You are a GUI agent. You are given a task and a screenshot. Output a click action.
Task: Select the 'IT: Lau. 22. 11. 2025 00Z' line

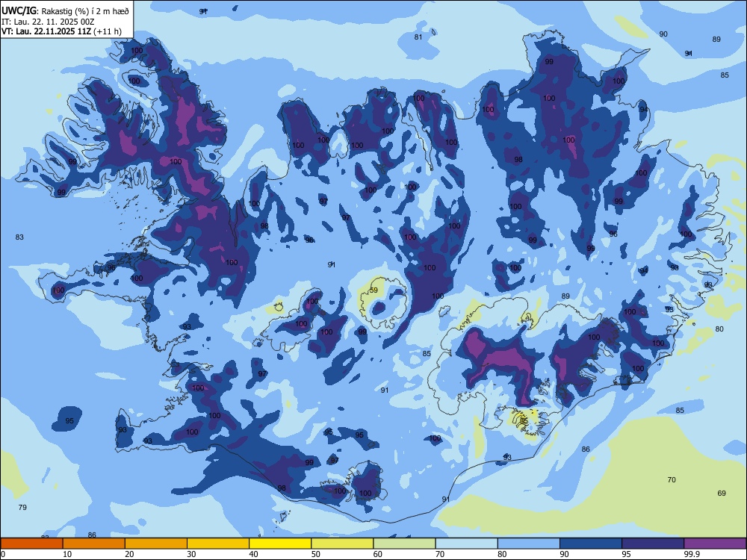(x=48, y=22)
